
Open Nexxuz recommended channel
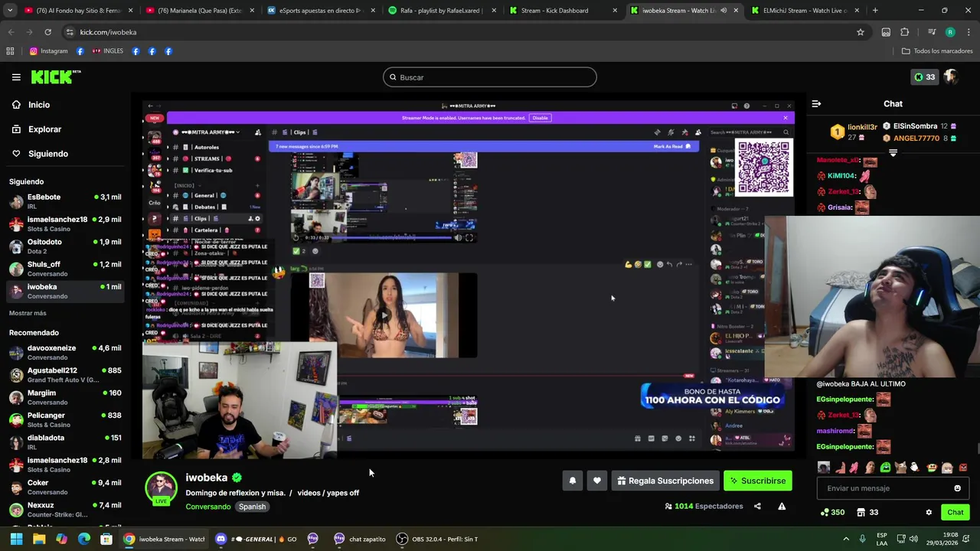click(65, 510)
